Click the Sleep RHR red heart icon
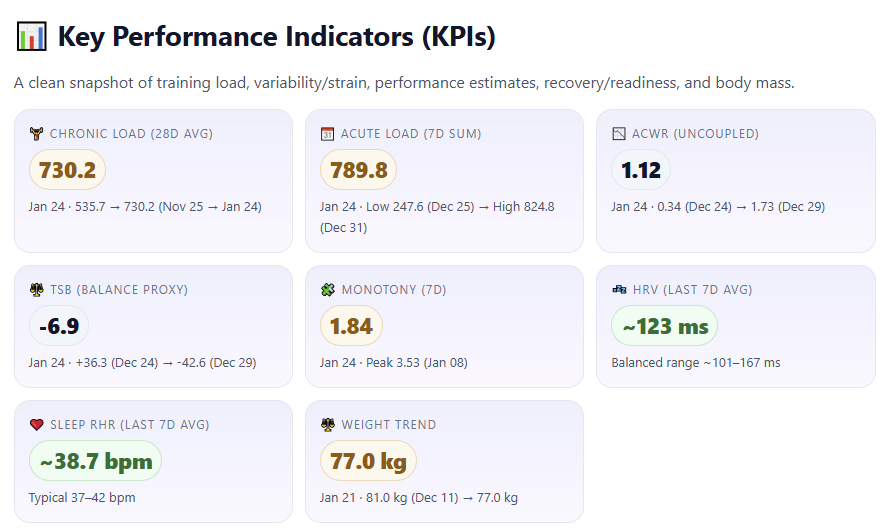This screenshot has width=885, height=530. [36, 424]
